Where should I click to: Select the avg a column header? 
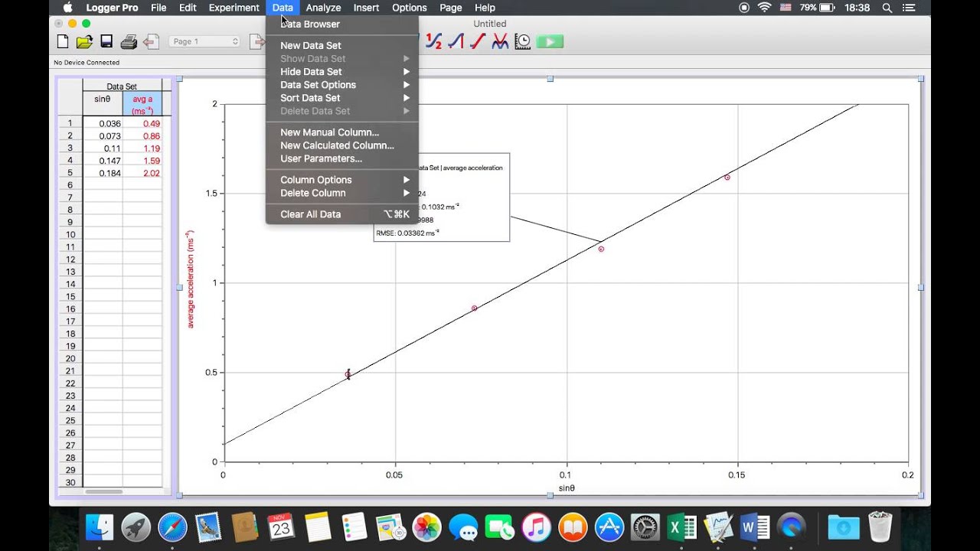(x=142, y=104)
